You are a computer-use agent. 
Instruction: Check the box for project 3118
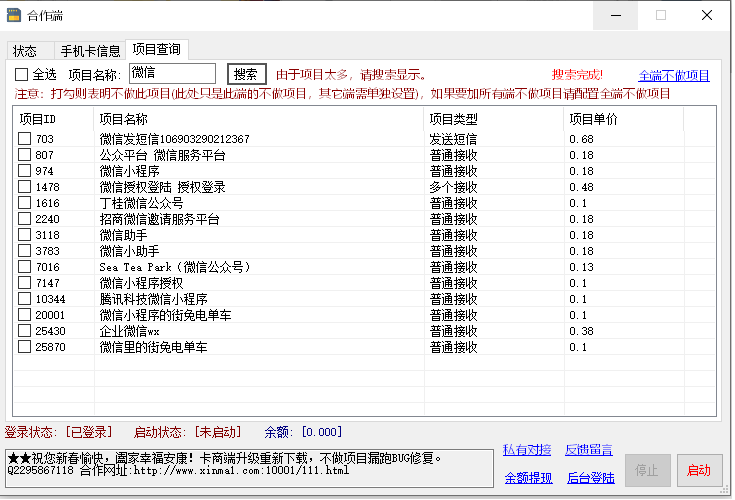click(x=24, y=235)
